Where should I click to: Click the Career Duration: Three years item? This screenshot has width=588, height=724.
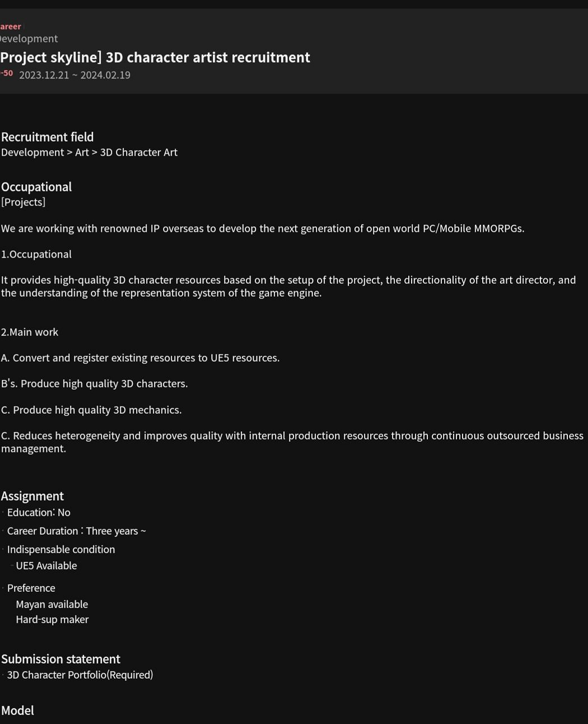[76, 531]
